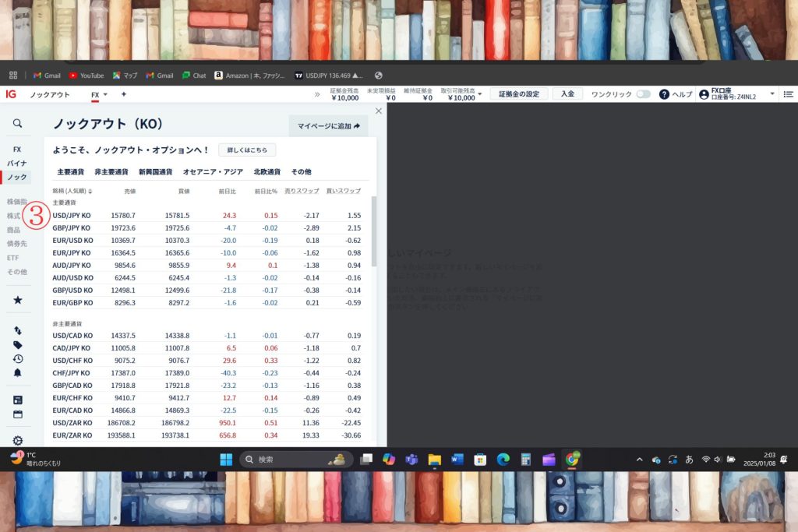
Task: Click the help question mark icon
Action: point(664,94)
